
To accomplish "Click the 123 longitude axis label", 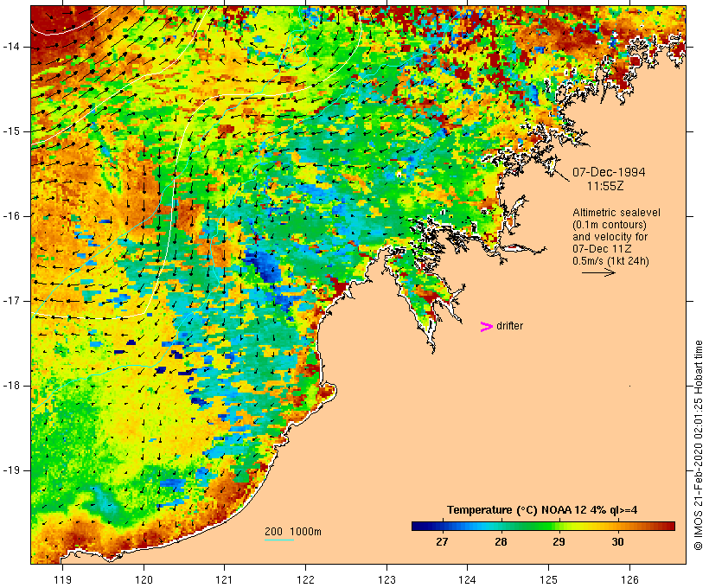I will point(386,579).
